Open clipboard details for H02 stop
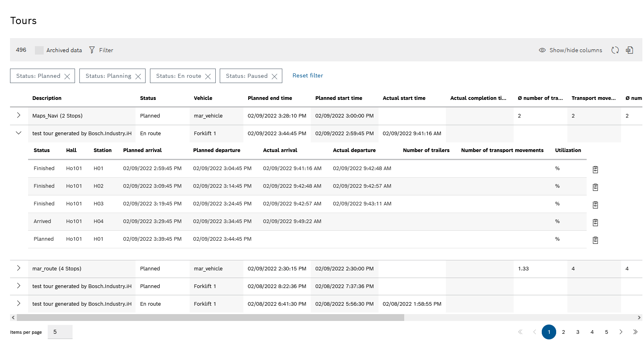The image size is (644, 341). [x=595, y=187]
